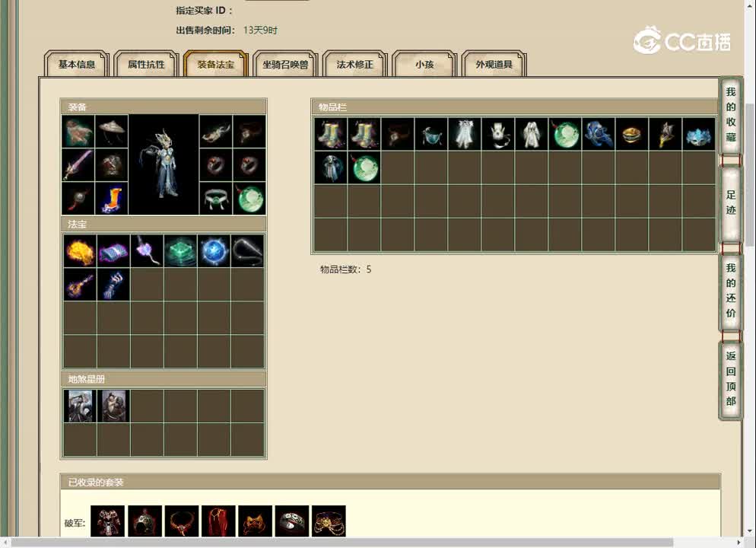
Task: Open the first 地煞星册 character card
Action: click(x=80, y=406)
